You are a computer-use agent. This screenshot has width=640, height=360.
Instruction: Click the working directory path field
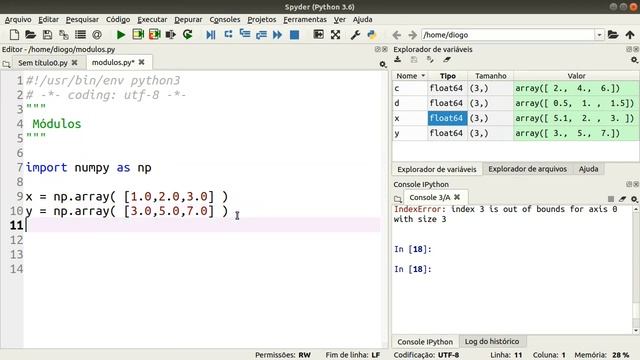[x=508, y=35]
